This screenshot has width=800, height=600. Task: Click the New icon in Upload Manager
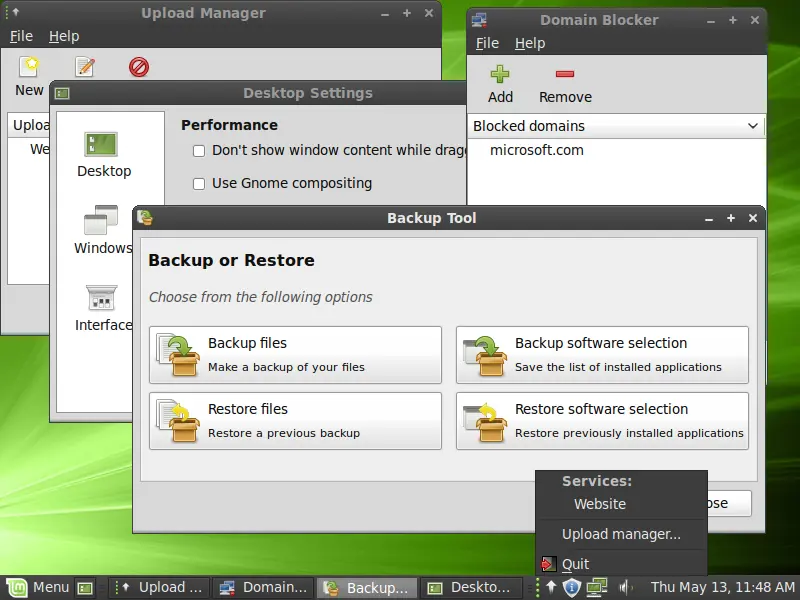[x=29, y=66]
